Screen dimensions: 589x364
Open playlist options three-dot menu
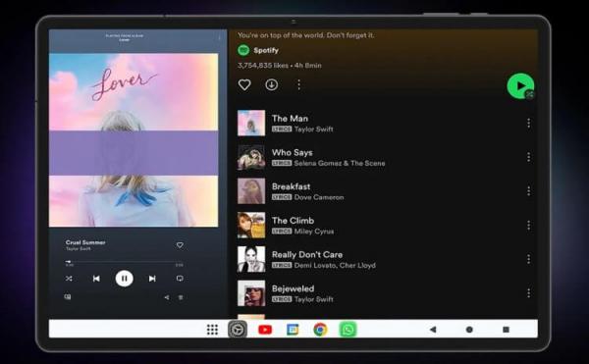(299, 84)
